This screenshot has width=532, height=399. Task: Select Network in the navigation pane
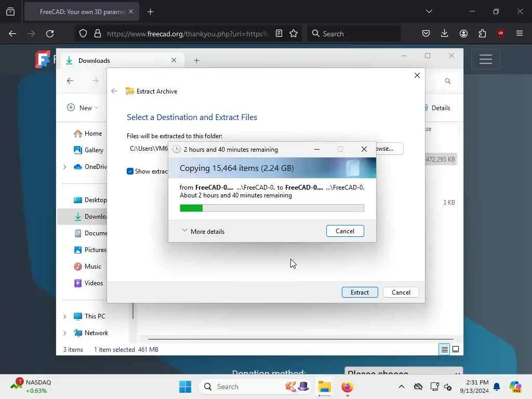point(91,333)
